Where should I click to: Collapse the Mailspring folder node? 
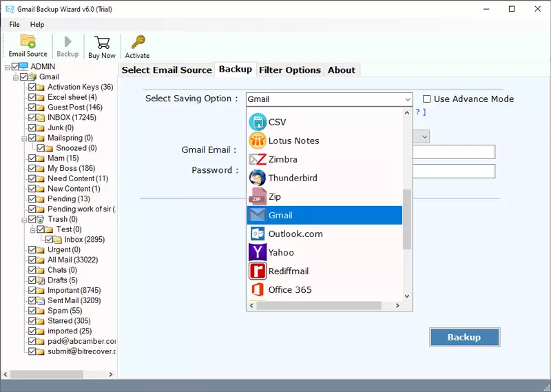click(24, 138)
